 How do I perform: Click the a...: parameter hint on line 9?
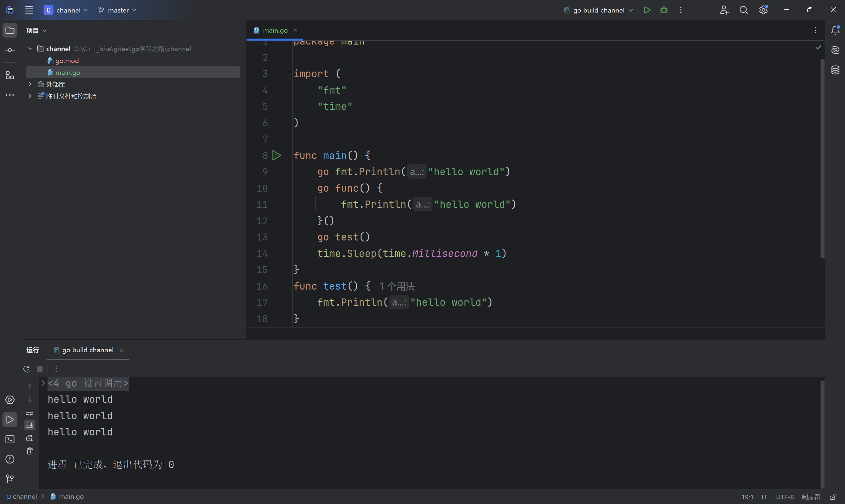pos(417,172)
